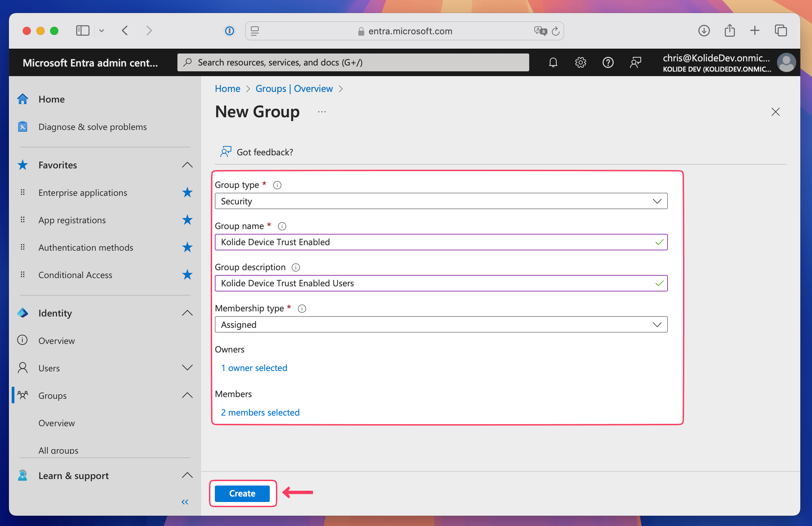Image resolution: width=812 pixels, height=526 pixels.
Task: Toggle the Conditional Access favorite star
Action: pyautogui.click(x=187, y=275)
